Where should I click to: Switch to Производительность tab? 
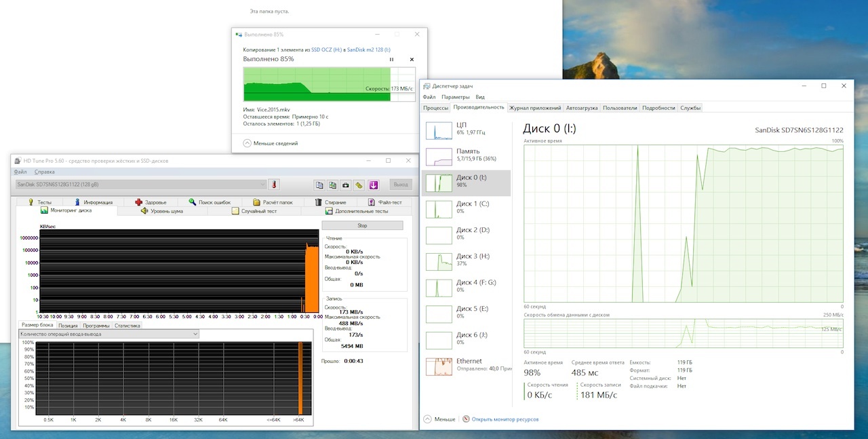click(479, 107)
